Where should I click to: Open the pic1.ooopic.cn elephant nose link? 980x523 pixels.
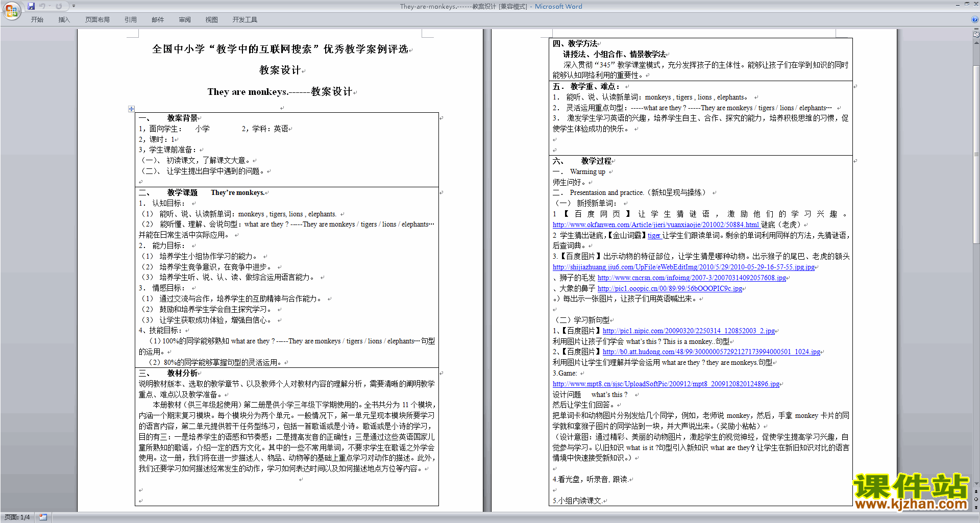[x=670, y=288]
